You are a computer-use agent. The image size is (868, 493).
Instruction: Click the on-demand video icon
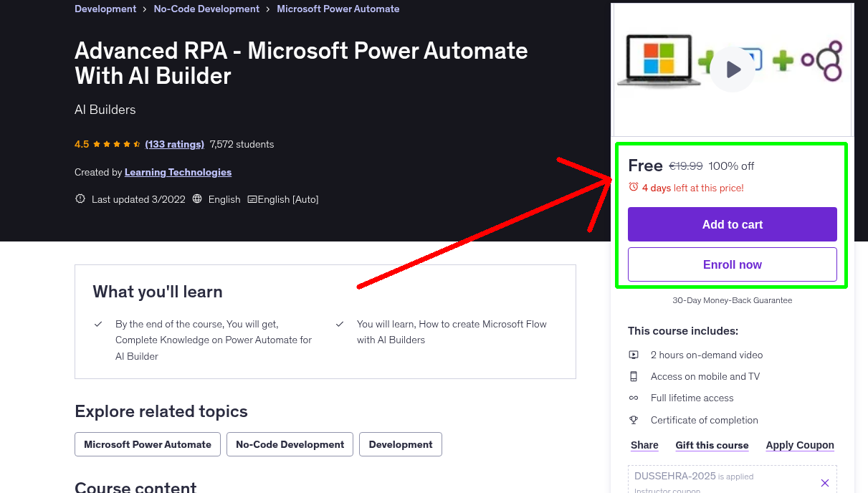pyautogui.click(x=634, y=355)
